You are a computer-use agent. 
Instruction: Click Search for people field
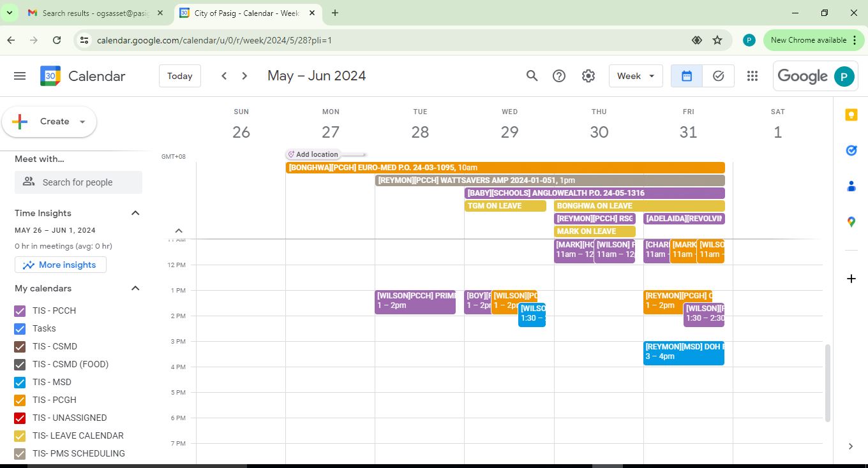79,182
